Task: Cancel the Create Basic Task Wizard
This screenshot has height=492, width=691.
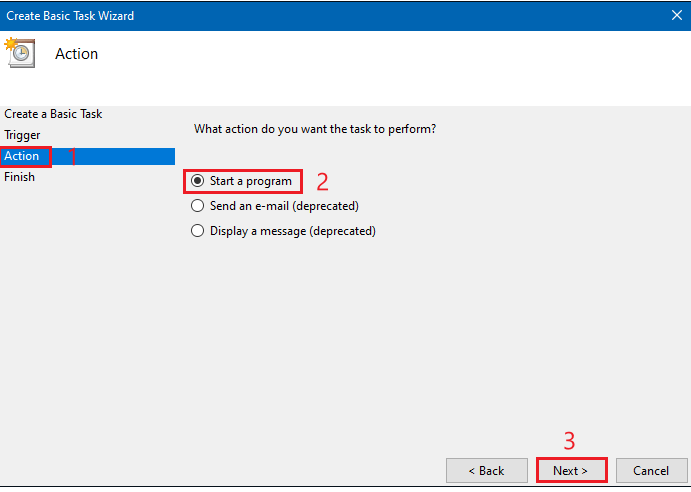Action: tap(651, 470)
